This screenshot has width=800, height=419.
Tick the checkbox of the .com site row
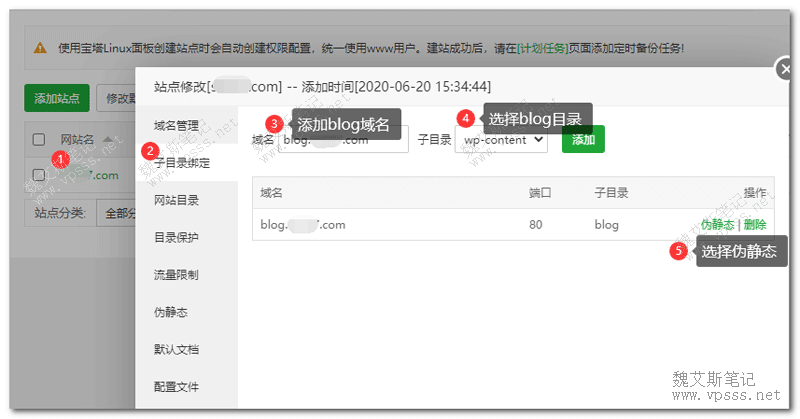coord(39,175)
